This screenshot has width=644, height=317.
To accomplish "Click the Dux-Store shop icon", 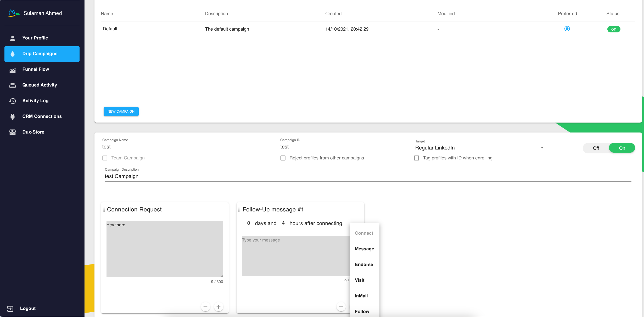I will click(13, 132).
